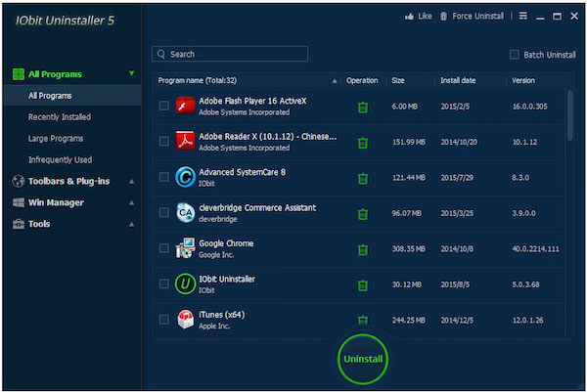Click the Win Manager windows icon
This screenshot has height=392, width=587.
pos(19,202)
